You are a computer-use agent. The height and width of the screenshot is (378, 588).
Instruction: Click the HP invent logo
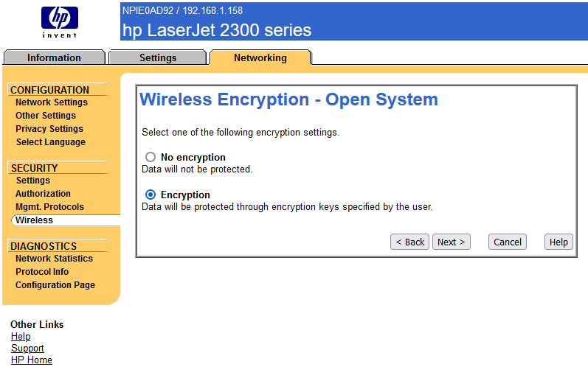pos(59,21)
